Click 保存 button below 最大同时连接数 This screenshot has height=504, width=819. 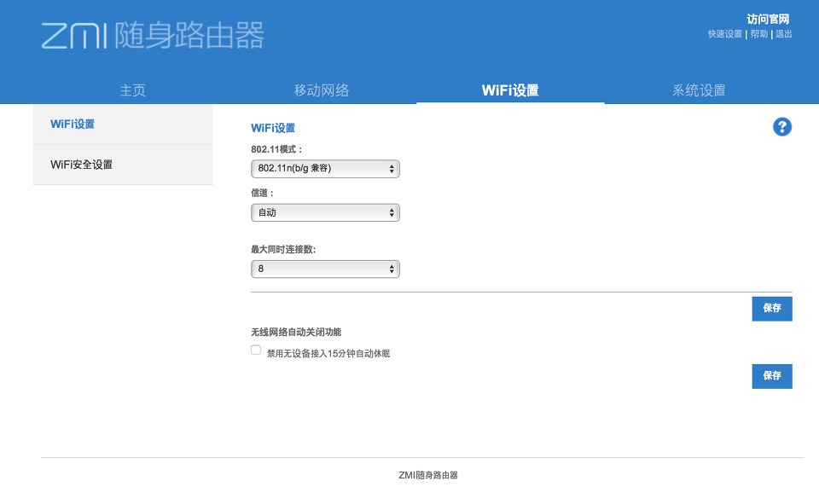coord(771,309)
